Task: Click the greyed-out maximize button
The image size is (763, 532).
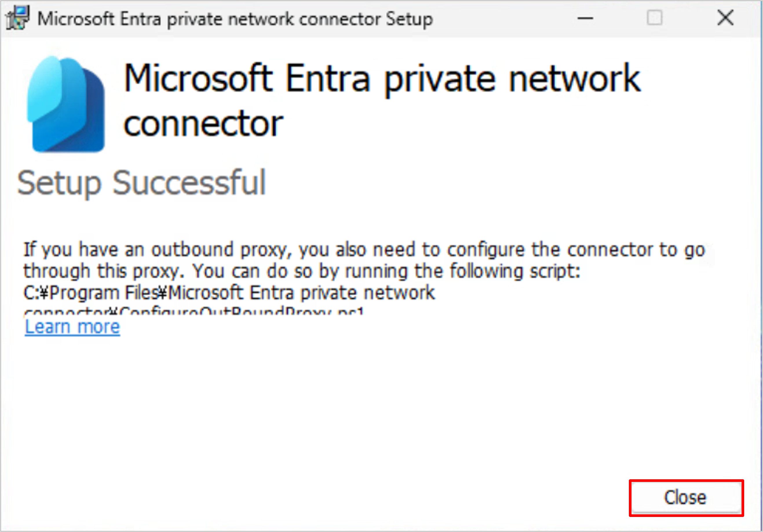Action: click(x=654, y=18)
